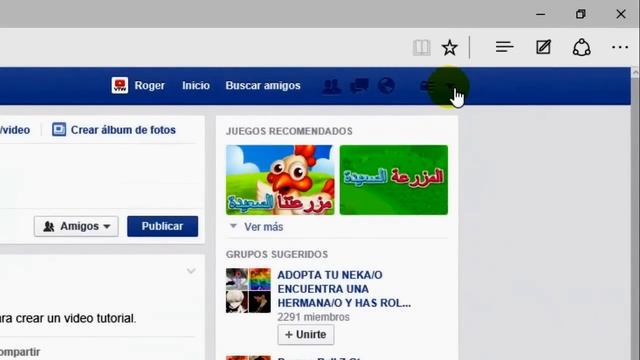Select Crear álbum de fotos
640x360 pixels.
click(x=123, y=130)
